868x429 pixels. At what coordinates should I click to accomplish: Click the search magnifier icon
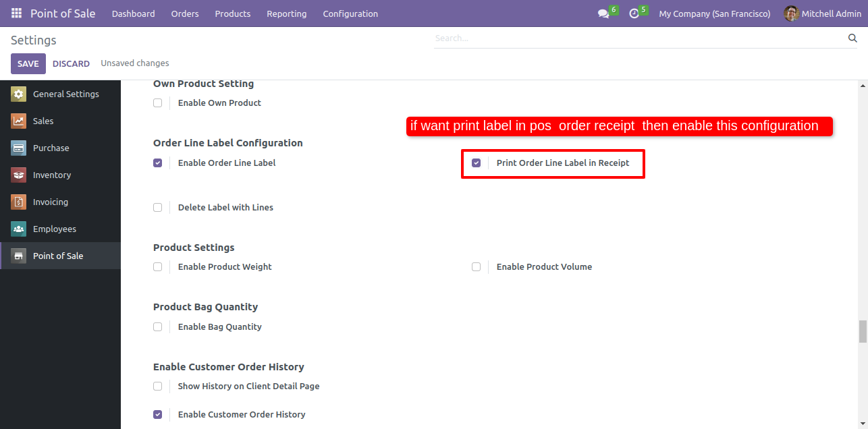point(852,38)
